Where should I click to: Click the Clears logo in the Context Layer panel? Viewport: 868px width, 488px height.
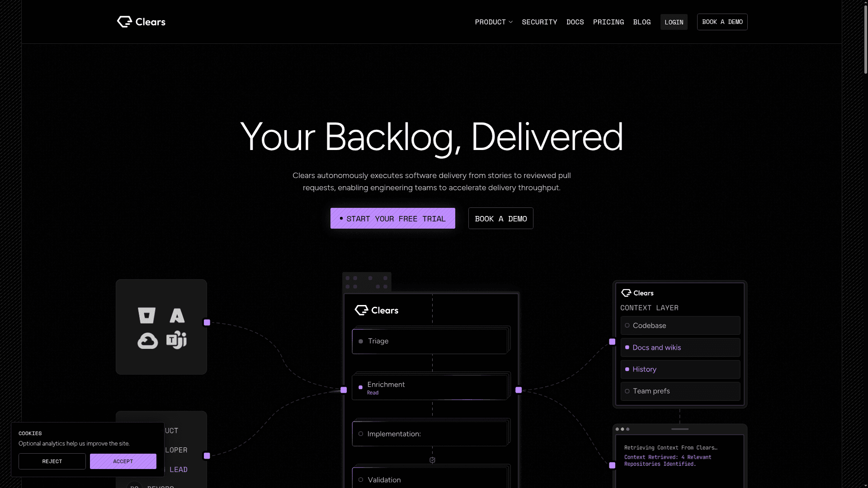point(637,293)
